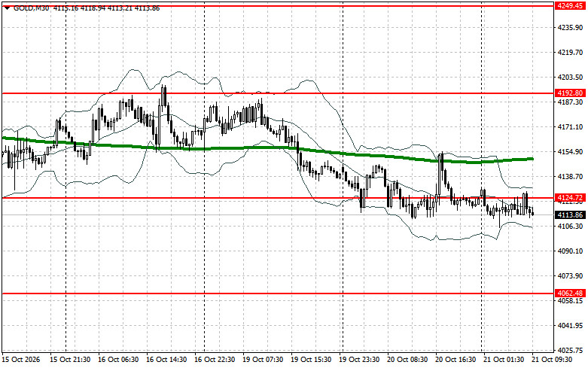Click the OHLC values 4115.16 4118.94 4113.21 4113.86
The height and width of the screenshot is (368, 588).
106,8
